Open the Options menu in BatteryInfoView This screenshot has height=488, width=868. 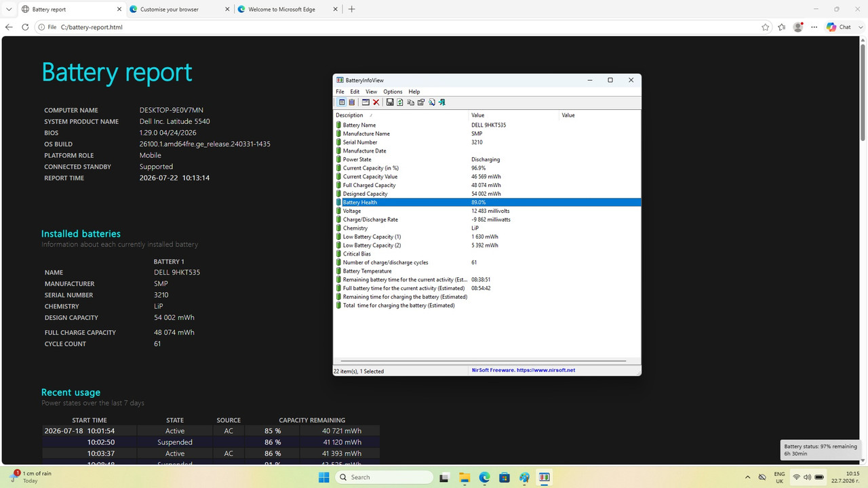coord(393,91)
